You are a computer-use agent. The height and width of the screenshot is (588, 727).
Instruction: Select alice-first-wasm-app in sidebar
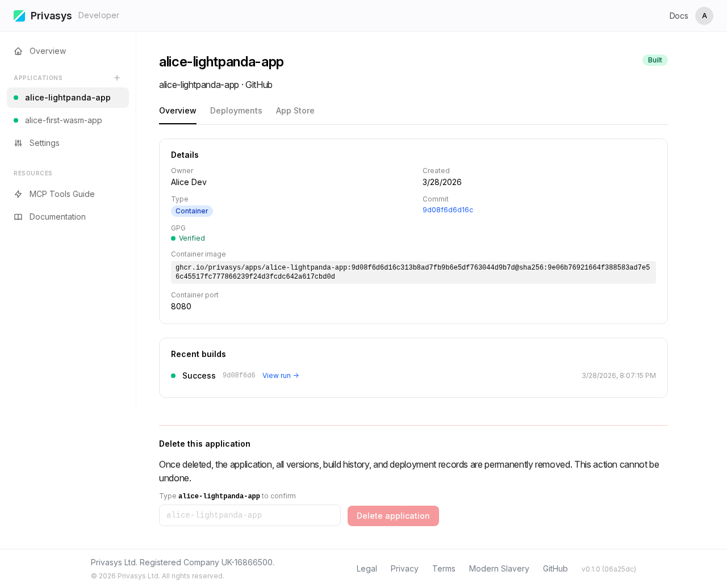tap(68, 120)
